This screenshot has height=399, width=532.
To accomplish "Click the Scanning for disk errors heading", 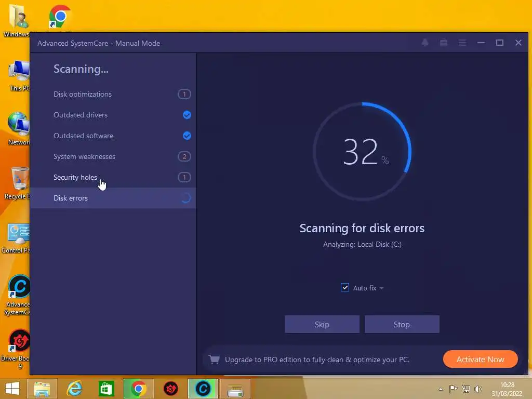I will (362, 229).
